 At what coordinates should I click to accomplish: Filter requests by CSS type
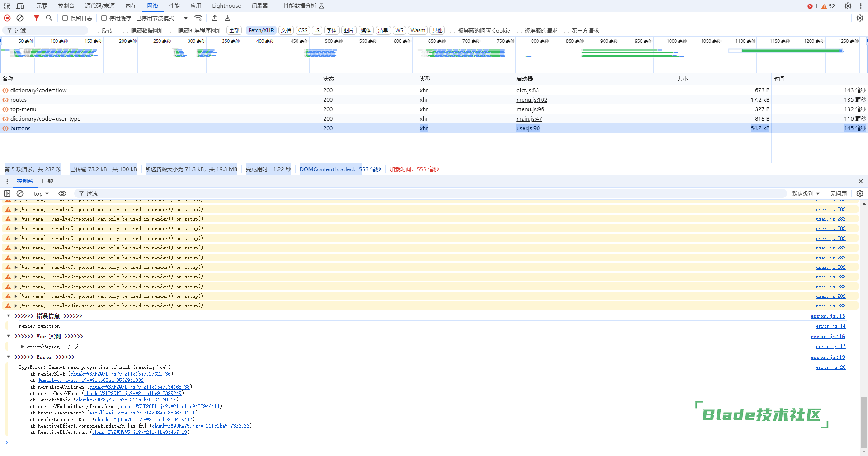tap(303, 30)
